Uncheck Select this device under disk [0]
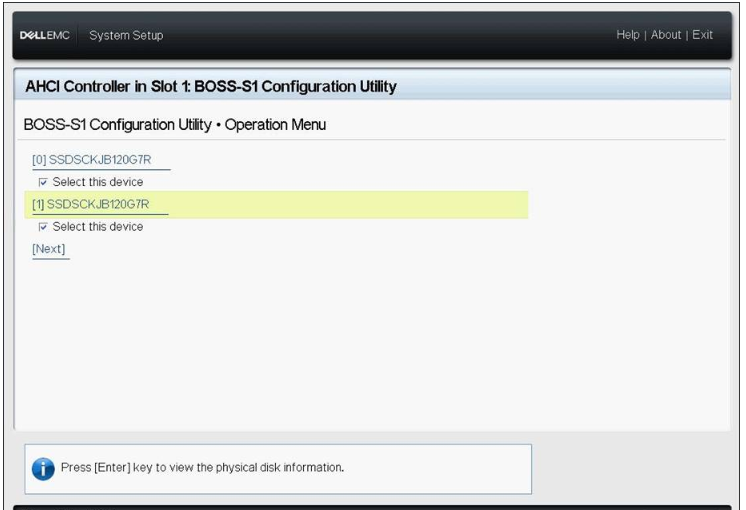 tap(43, 182)
